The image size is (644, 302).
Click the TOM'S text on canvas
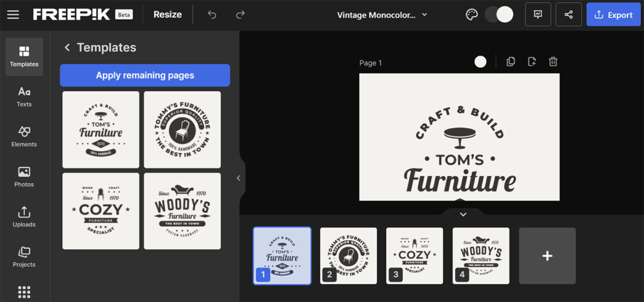coord(460,160)
